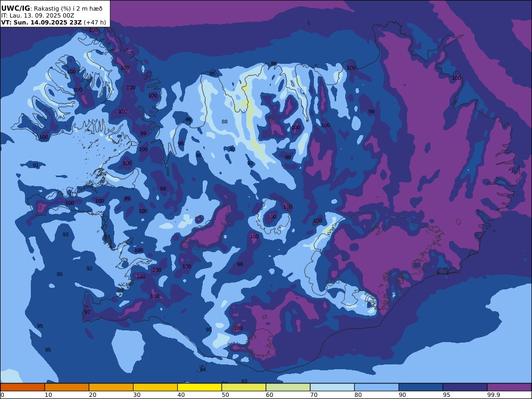Click the 60–70 light green legend swatch

pos(288,387)
